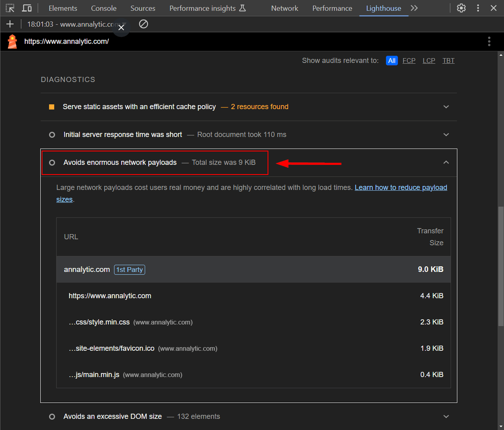Open the report selector dropdown 18:01:03
Screen dimensions: 504x430
point(77,24)
